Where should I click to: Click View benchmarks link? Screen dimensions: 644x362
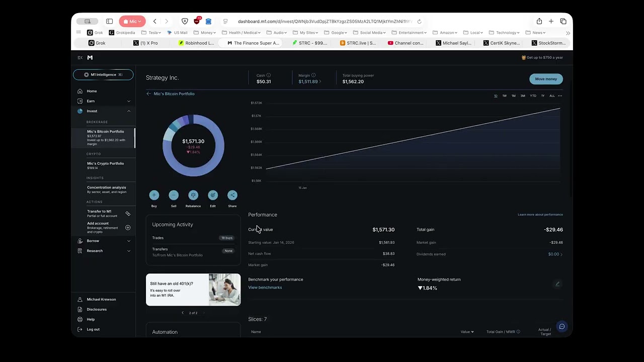[x=265, y=288]
